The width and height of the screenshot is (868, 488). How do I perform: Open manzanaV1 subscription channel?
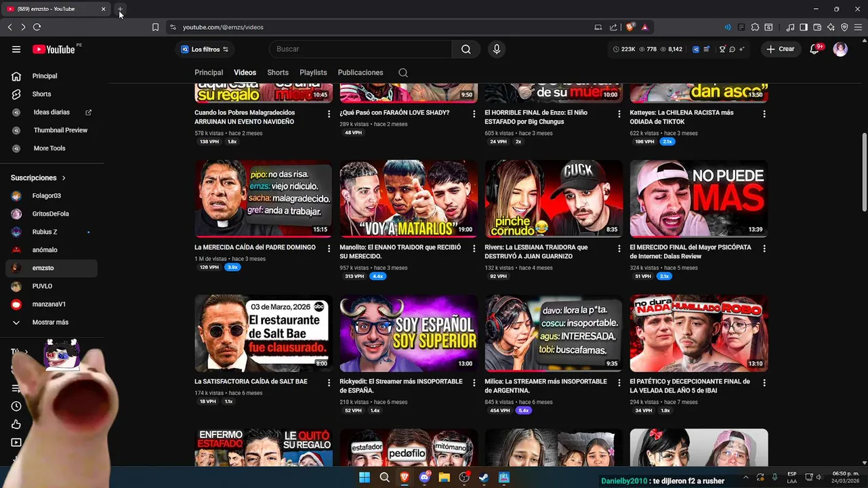click(51, 304)
